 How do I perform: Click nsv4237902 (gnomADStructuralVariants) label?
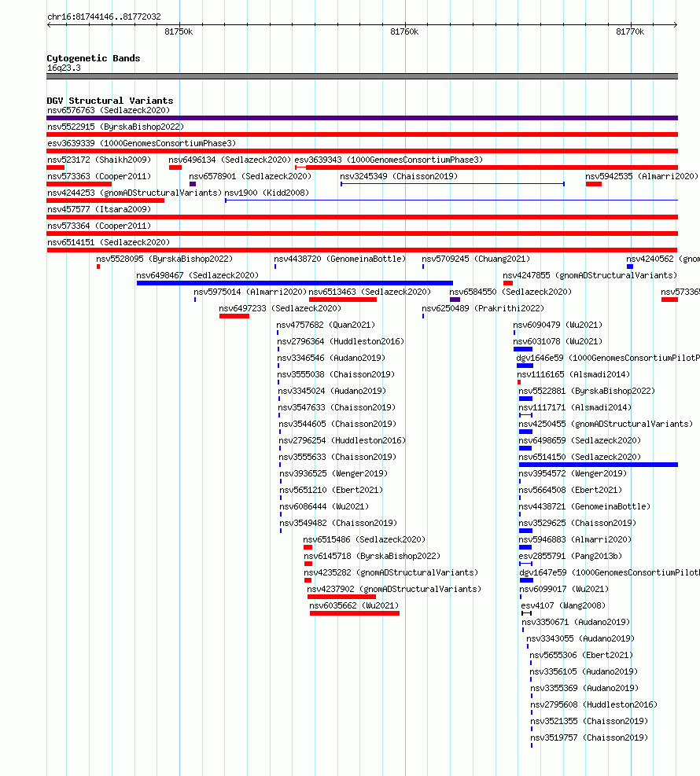click(394, 589)
